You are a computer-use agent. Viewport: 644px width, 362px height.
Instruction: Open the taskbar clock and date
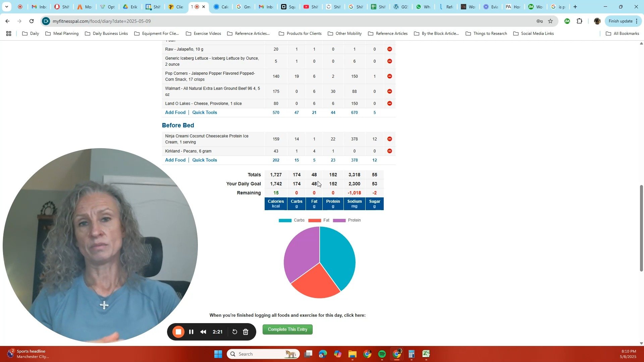(628, 354)
